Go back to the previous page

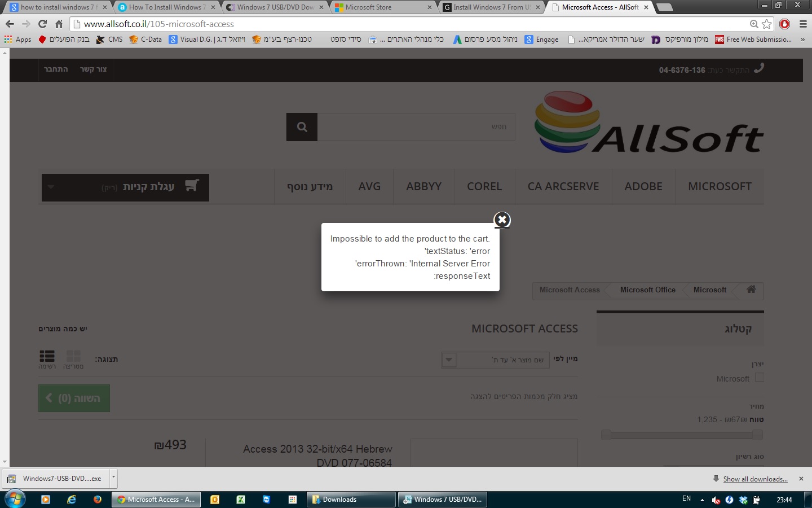[10, 24]
